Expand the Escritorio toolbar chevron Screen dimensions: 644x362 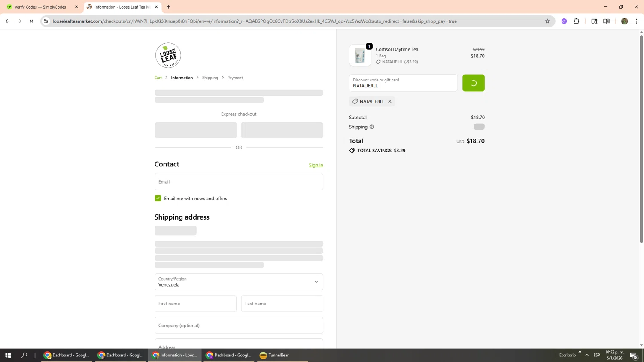point(580,352)
